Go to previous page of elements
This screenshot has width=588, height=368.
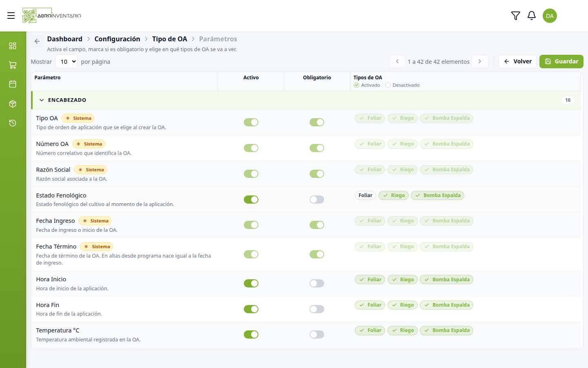click(397, 61)
